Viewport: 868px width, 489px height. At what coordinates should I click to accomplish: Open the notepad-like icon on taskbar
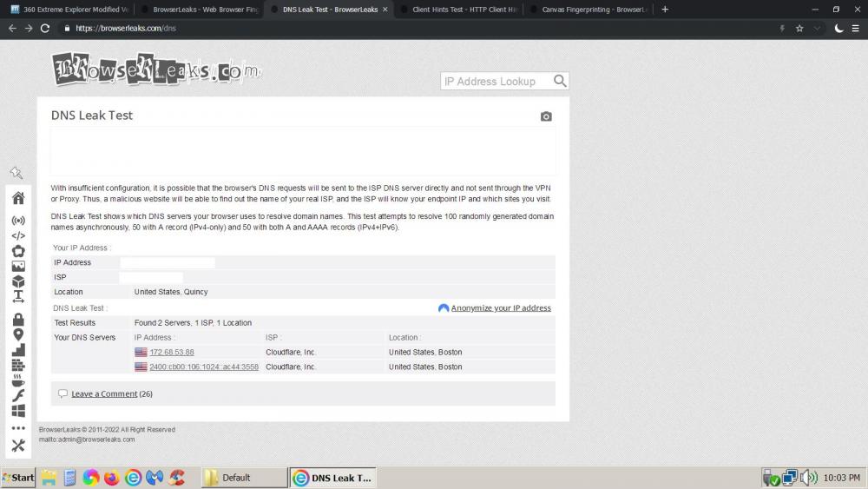69,478
